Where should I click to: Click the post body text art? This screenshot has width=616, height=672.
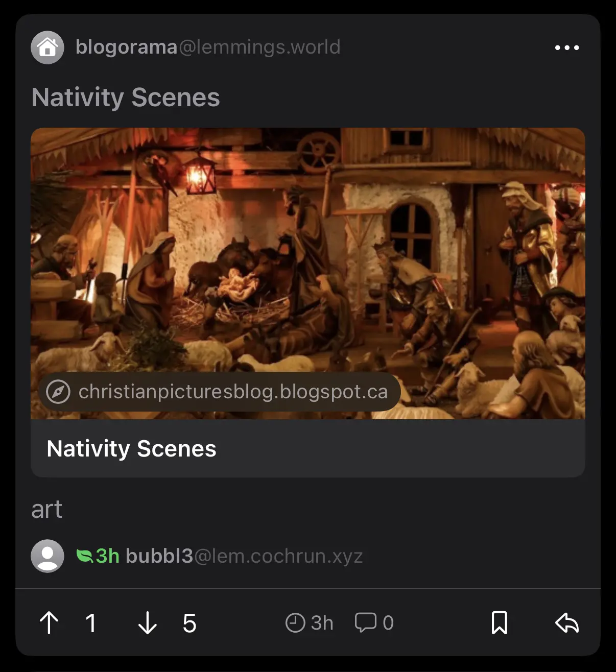46,509
